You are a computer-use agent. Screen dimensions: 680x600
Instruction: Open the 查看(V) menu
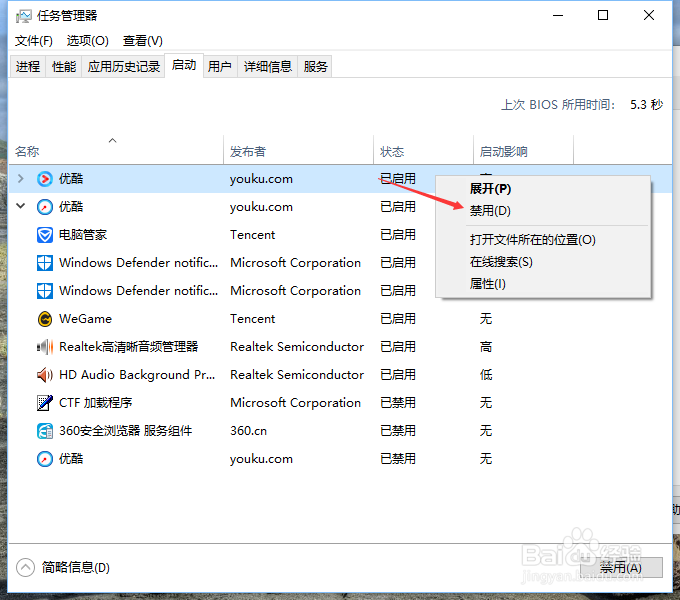pyautogui.click(x=143, y=41)
